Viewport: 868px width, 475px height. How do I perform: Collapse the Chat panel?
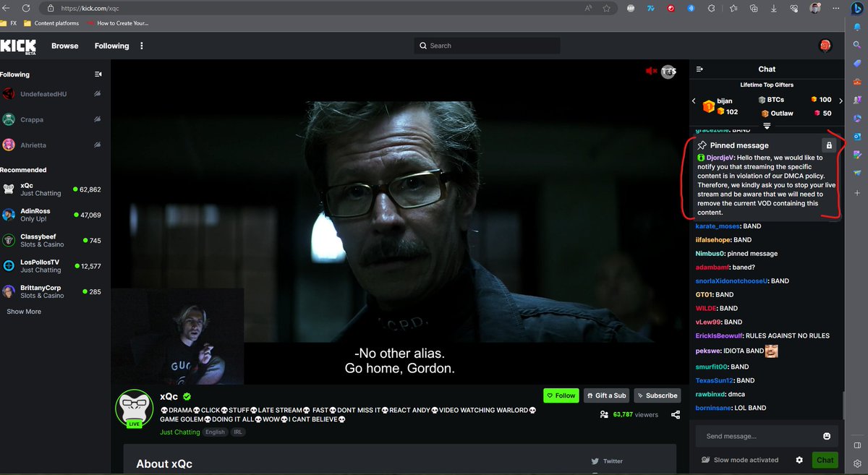click(699, 69)
